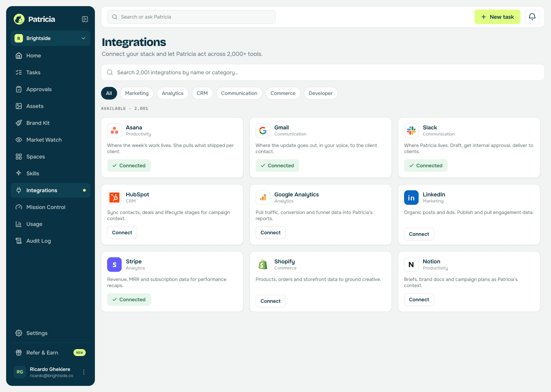This screenshot has height=392, width=551.
Task: Click the Google Analytics logo icon
Action: pos(263,198)
